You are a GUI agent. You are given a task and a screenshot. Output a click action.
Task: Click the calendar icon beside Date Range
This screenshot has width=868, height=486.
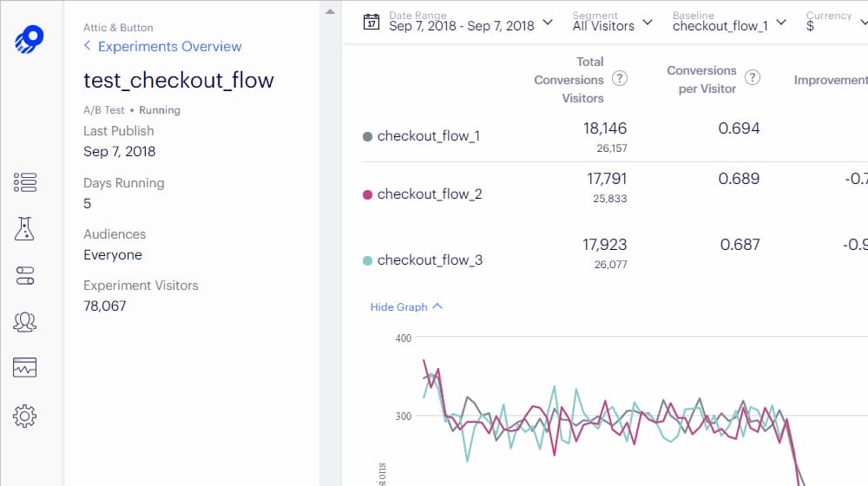371,23
